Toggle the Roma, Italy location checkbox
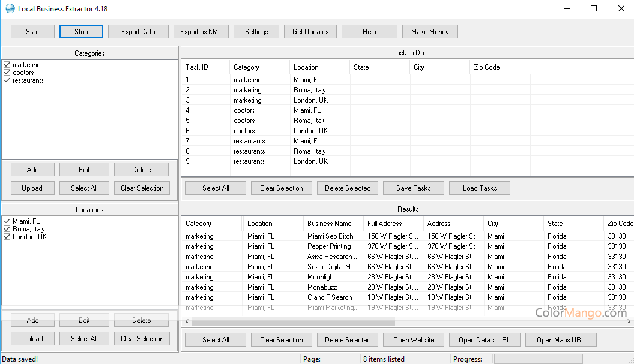The image size is (634, 364). (x=7, y=229)
